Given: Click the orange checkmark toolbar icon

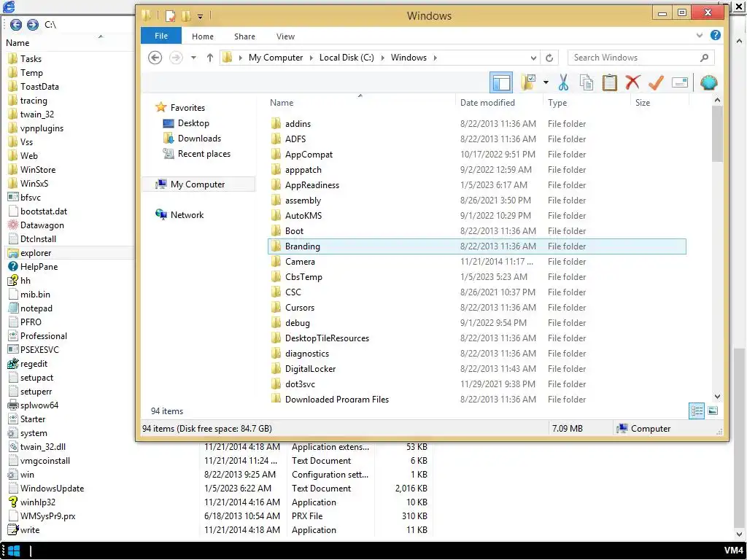Looking at the screenshot, I should coord(656,82).
